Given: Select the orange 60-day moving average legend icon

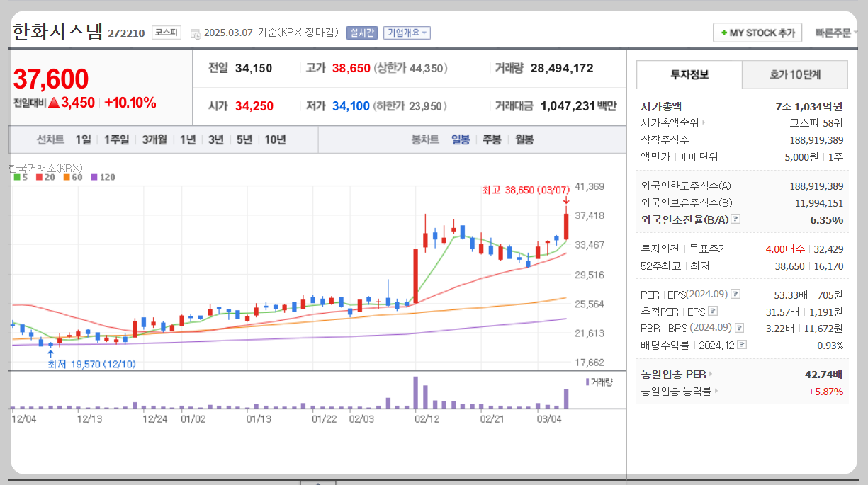Looking at the screenshot, I should tap(67, 177).
